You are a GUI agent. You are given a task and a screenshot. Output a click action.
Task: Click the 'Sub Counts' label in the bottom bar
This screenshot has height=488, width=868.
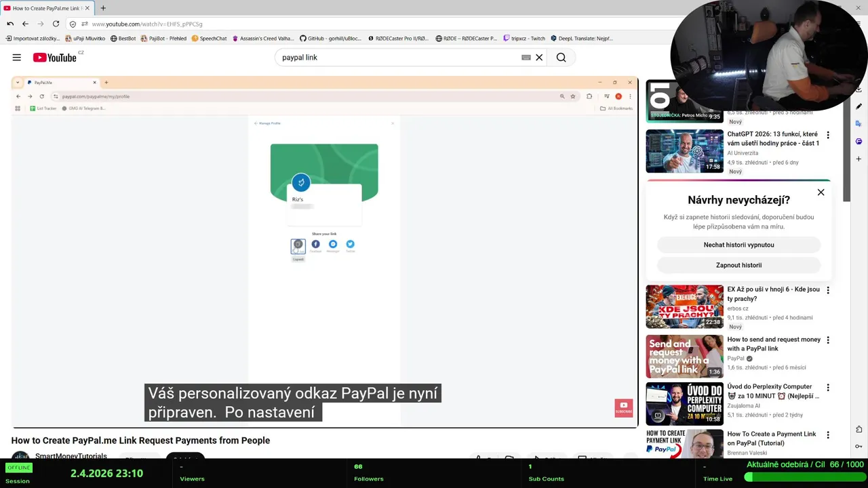click(546, 479)
